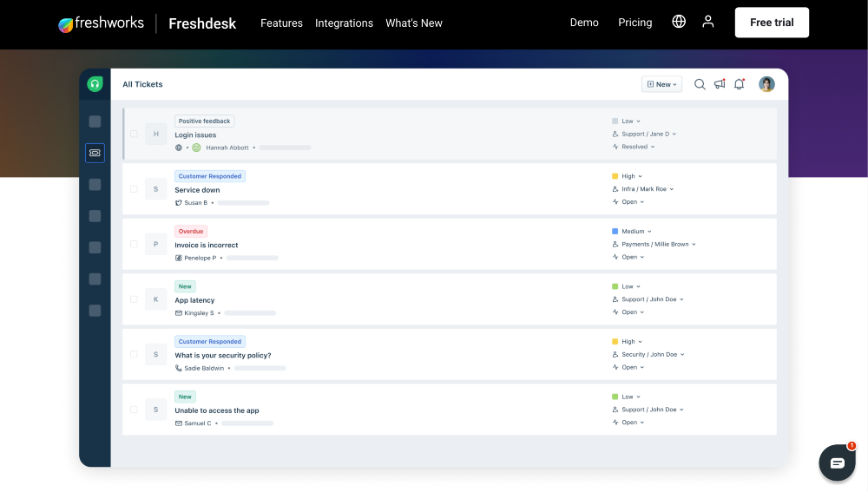
Task: Tick the security policy ticket checkbox
Action: click(134, 354)
